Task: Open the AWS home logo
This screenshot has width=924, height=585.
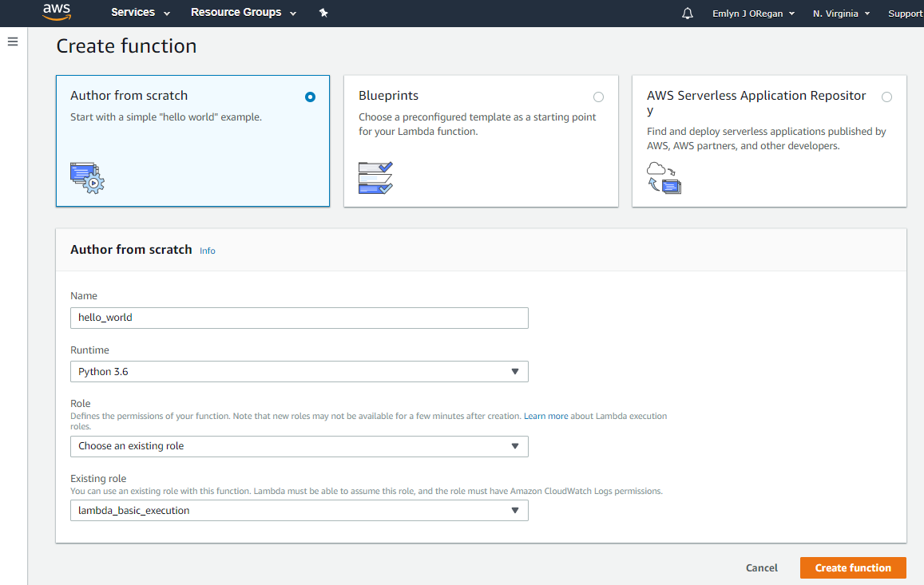Action: 57,12
